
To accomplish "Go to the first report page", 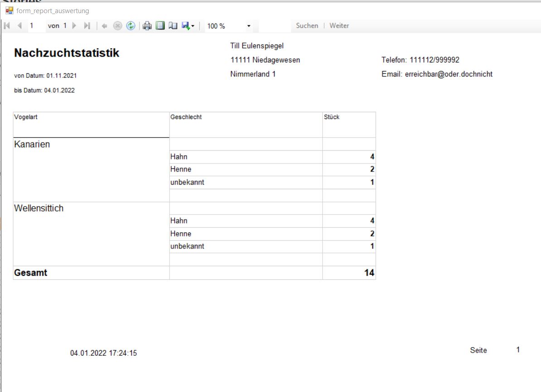I will [7, 26].
